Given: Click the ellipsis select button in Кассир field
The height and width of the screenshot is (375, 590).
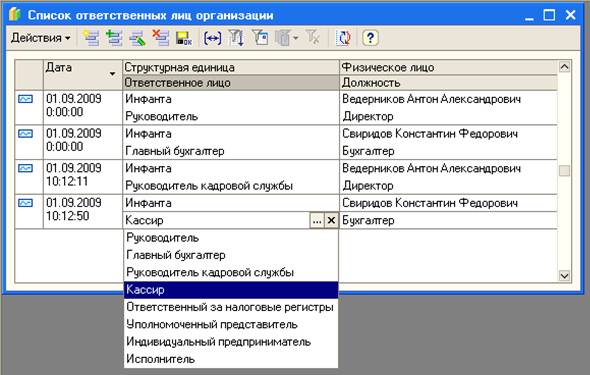Looking at the screenshot, I should click(x=317, y=220).
